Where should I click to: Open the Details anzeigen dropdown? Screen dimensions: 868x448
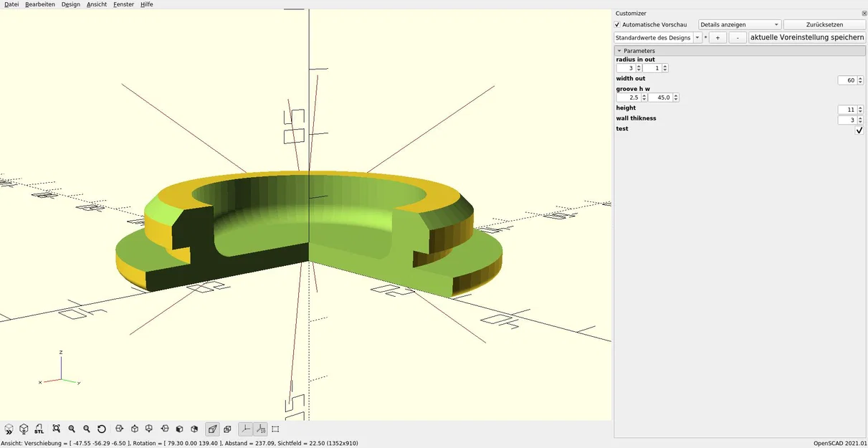pyautogui.click(x=740, y=24)
